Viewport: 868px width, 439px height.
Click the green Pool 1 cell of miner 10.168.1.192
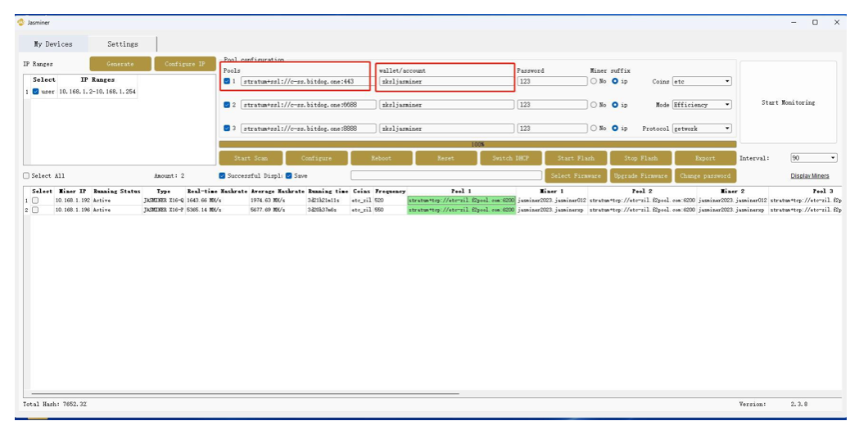coord(461,201)
